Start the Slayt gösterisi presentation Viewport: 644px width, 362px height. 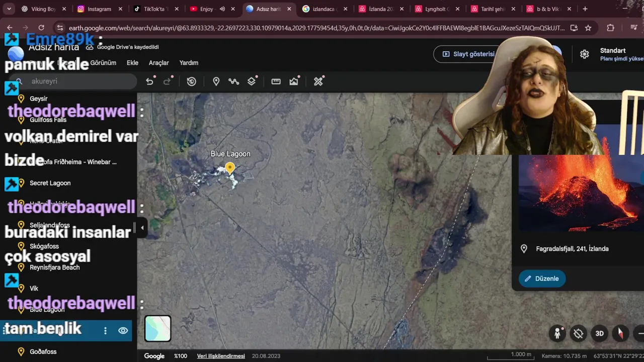point(468,54)
